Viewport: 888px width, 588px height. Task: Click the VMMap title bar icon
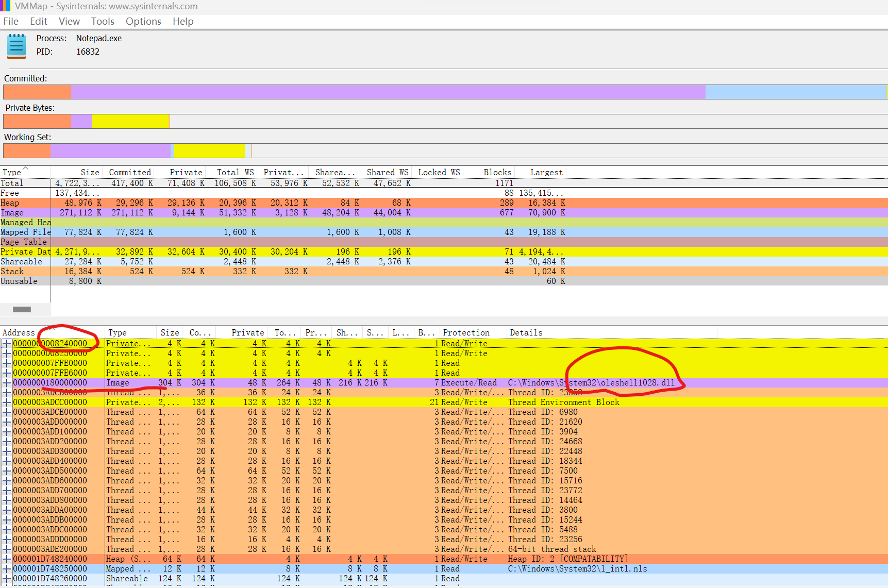pos(5,6)
